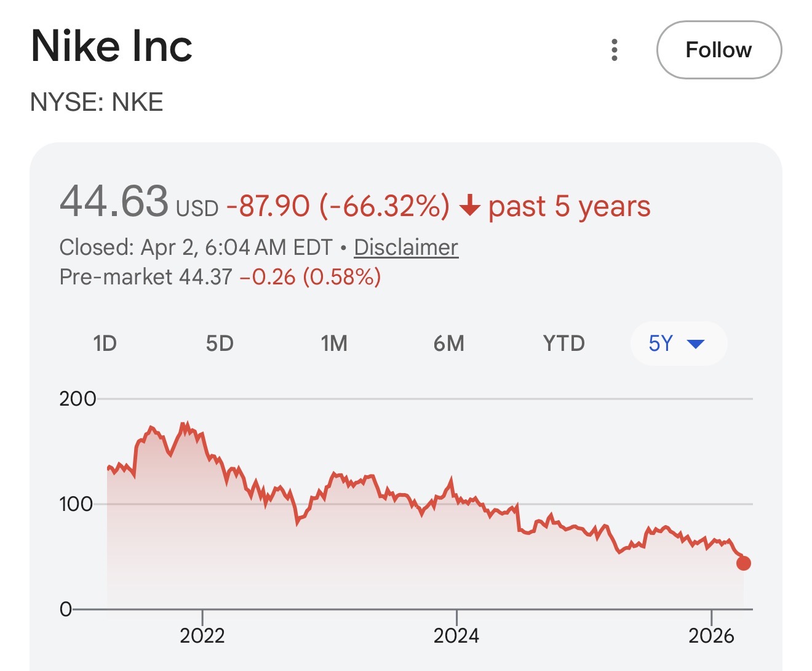Screen dimensions: 812x671
Task: Click the red down arrow trend icon
Action: [469, 206]
